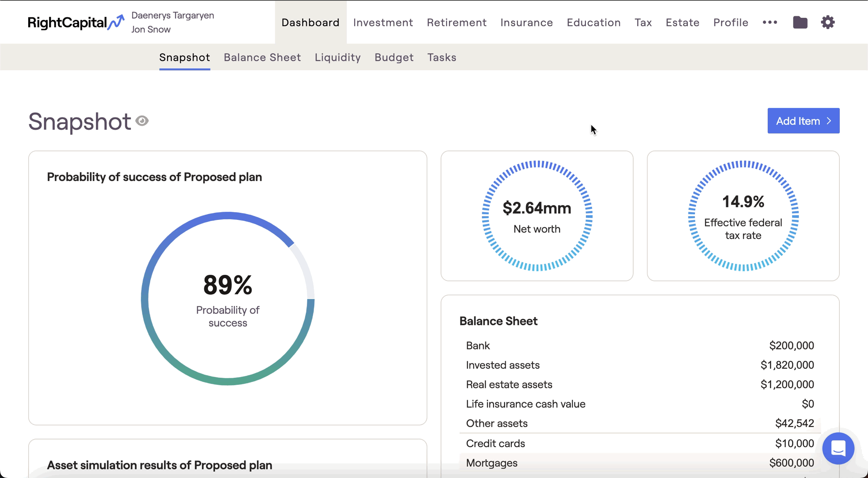The image size is (868, 478).
Task: Click the 14.9% Effective federal tax rate dial
Action: coord(743,216)
